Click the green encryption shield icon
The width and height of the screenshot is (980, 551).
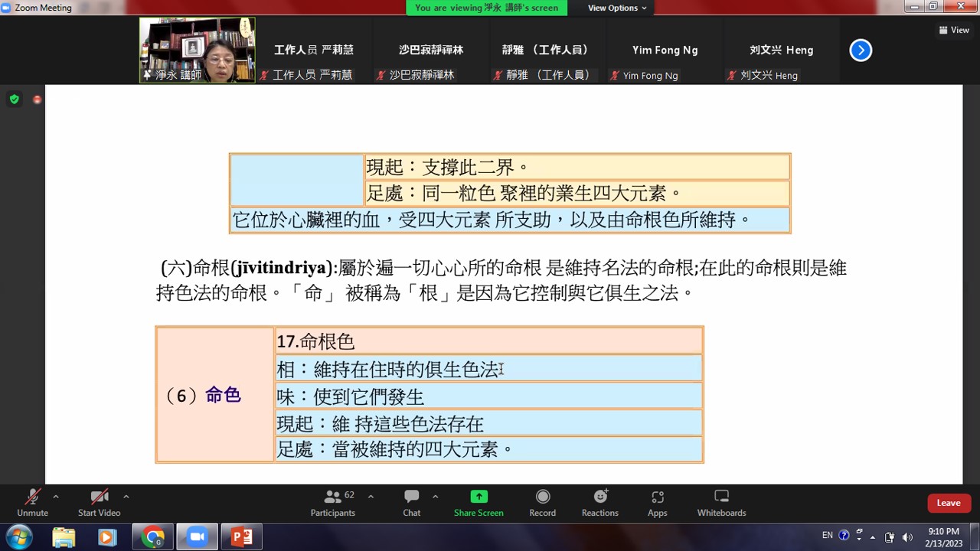tap(14, 99)
